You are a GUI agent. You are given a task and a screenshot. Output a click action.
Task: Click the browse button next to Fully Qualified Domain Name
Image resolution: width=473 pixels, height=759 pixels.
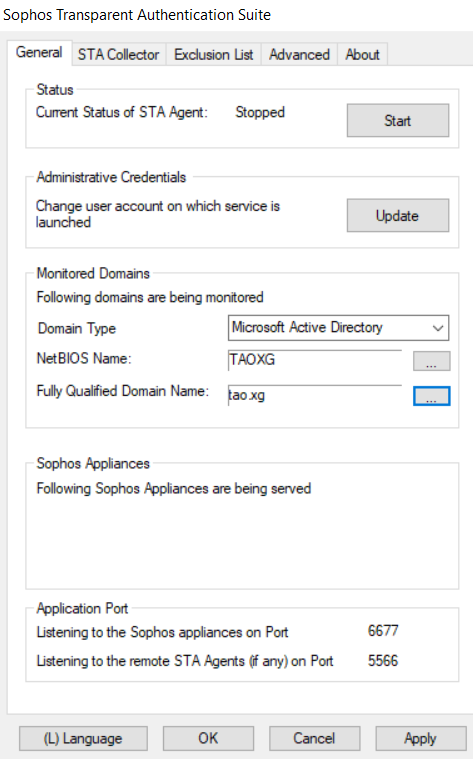tap(431, 396)
